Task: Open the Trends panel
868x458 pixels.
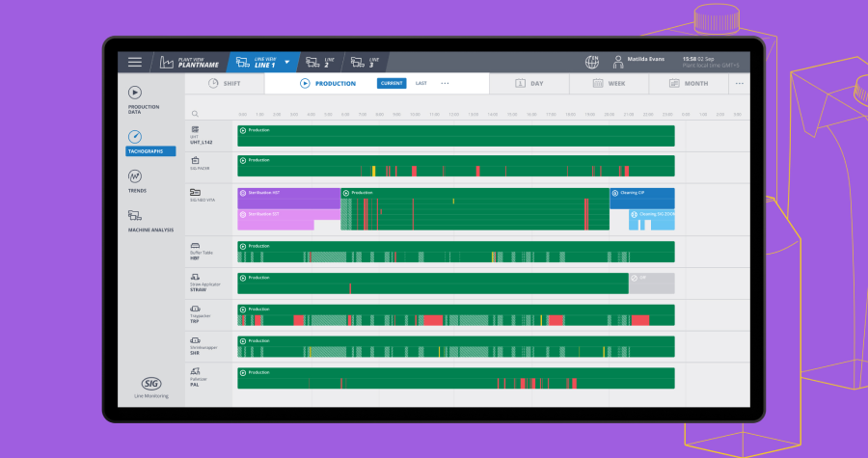Action: 135,176
